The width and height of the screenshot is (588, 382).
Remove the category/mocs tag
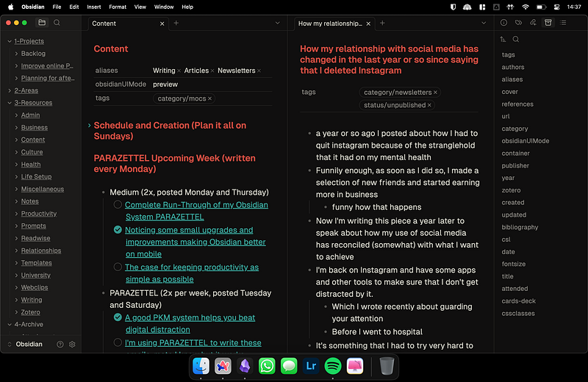(210, 98)
